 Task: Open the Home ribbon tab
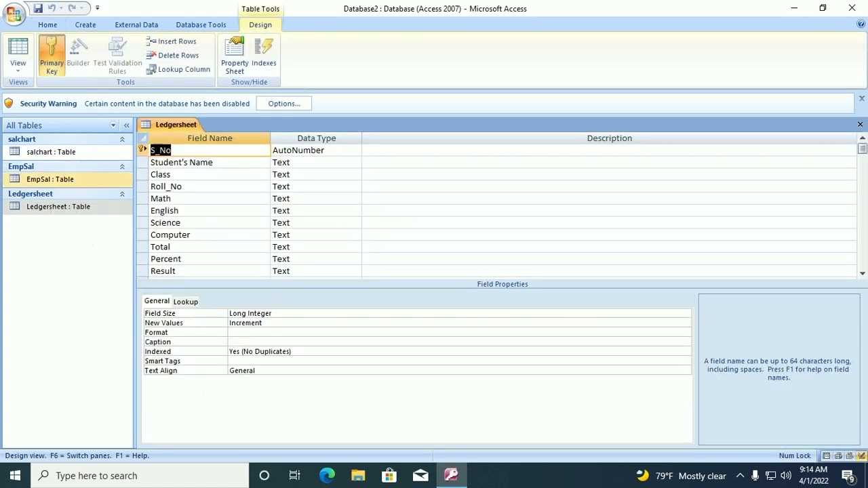pos(47,24)
